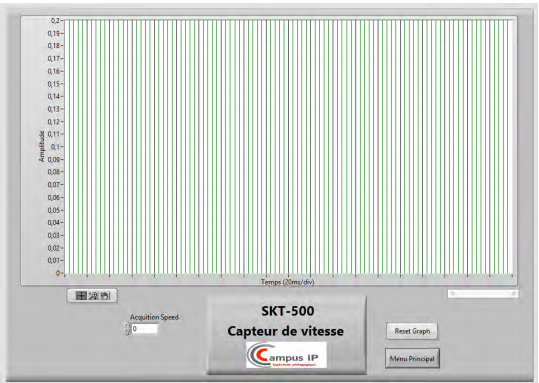Screen dimensions: 539x383
Task: Click the graph's horizontal scrollbar track
Action: [x=483, y=294]
